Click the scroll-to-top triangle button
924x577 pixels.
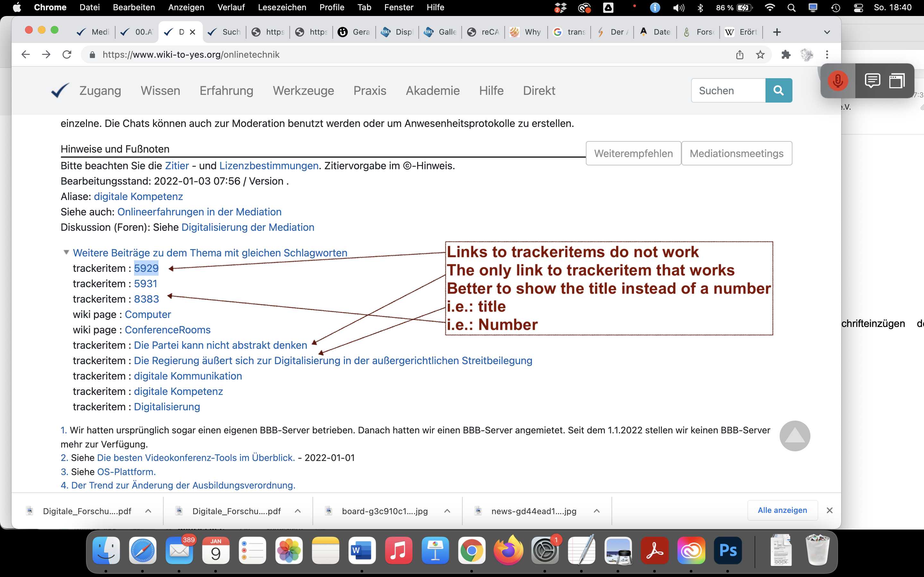795,436
